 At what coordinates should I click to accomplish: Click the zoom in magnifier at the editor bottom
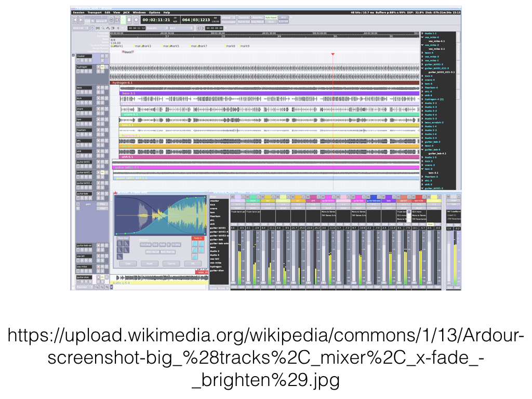101,287
